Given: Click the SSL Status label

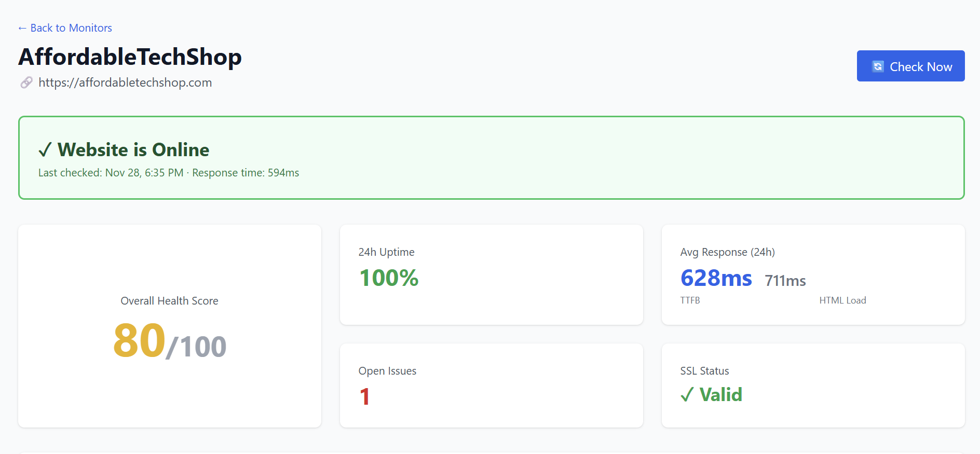Looking at the screenshot, I should tap(704, 371).
